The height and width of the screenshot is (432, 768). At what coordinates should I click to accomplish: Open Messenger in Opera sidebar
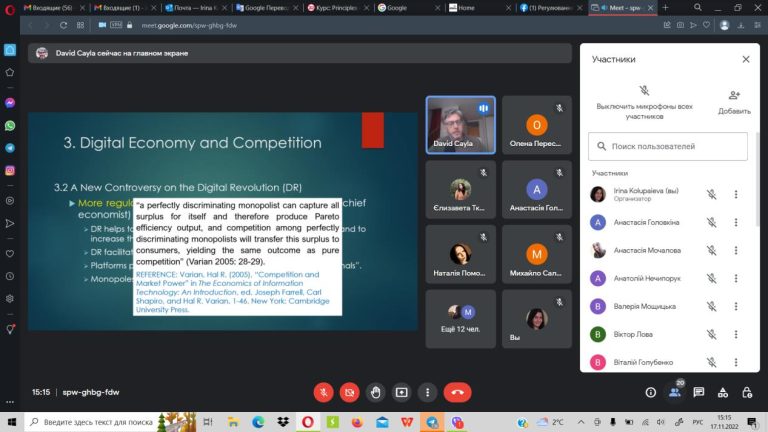10,103
